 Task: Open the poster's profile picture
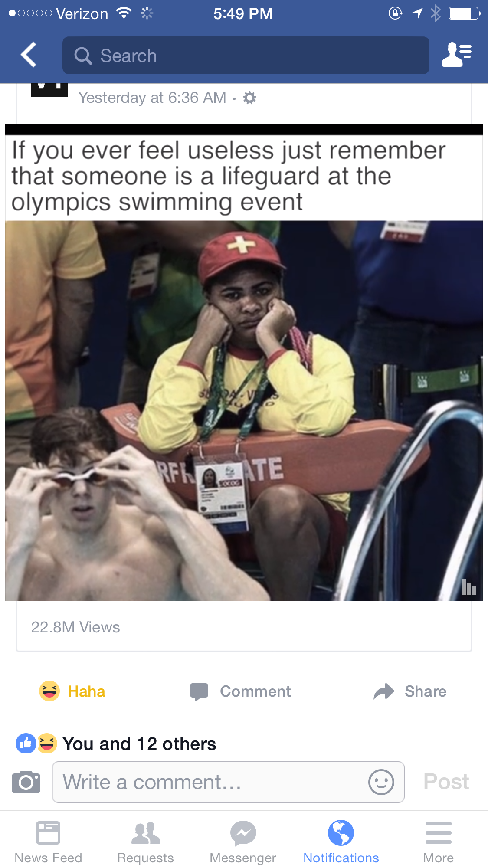click(49, 90)
